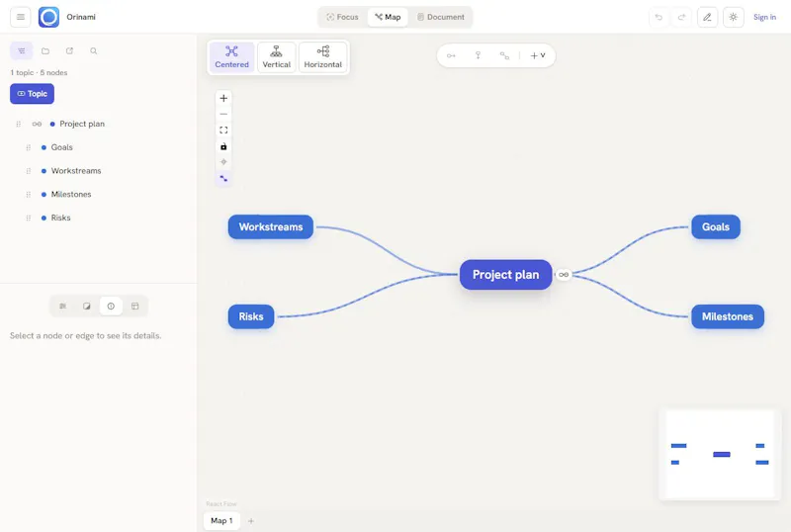Open the hamburger menu button
Screen dimensions: 791x532
[x=21, y=17]
